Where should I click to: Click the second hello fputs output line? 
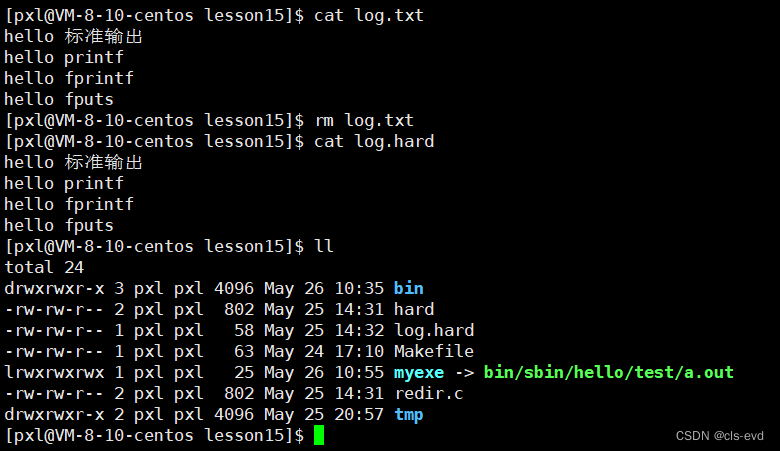tap(59, 225)
